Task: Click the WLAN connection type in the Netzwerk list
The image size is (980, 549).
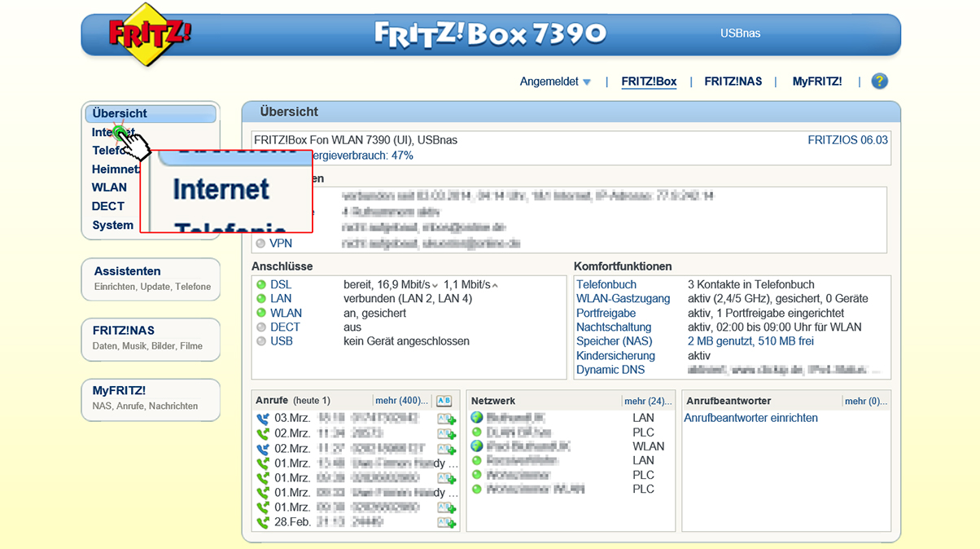Action: pos(648,446)
